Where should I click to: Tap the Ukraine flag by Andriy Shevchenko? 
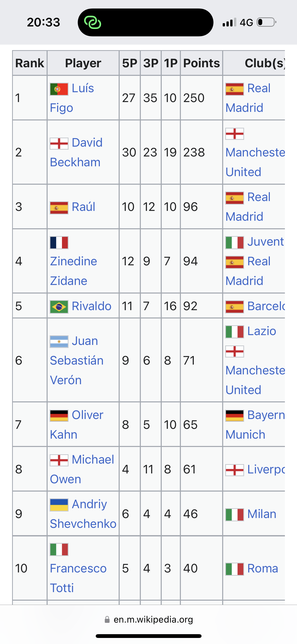click(x=59, y=505)
